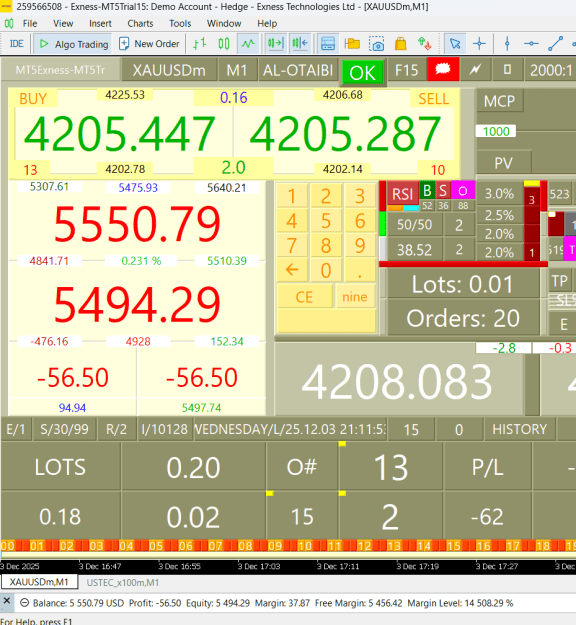Click the green OK button
The width and height of the screenshot is (576, 625).
tap(362, 73)
